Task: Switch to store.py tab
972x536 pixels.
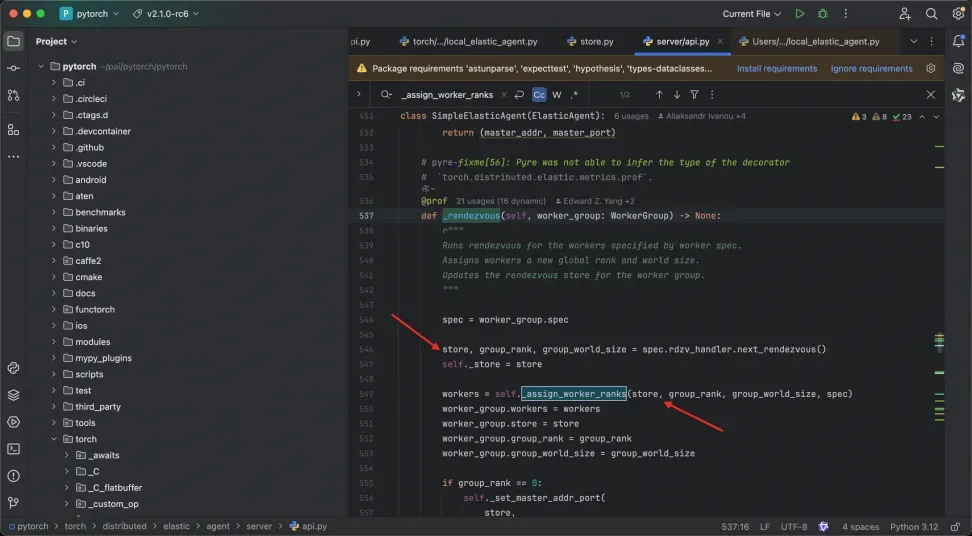Action: 590,42
